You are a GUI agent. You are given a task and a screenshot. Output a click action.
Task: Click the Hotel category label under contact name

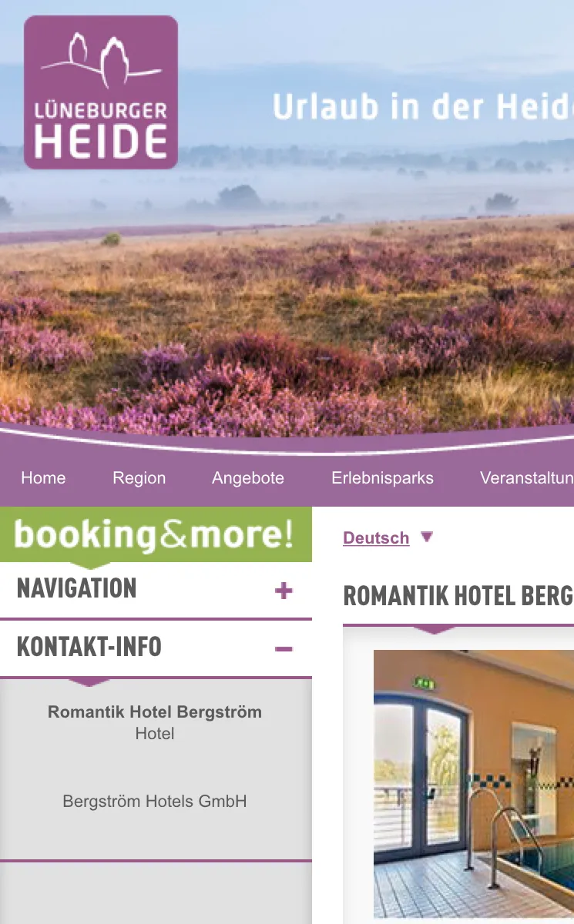click(155, 734)
